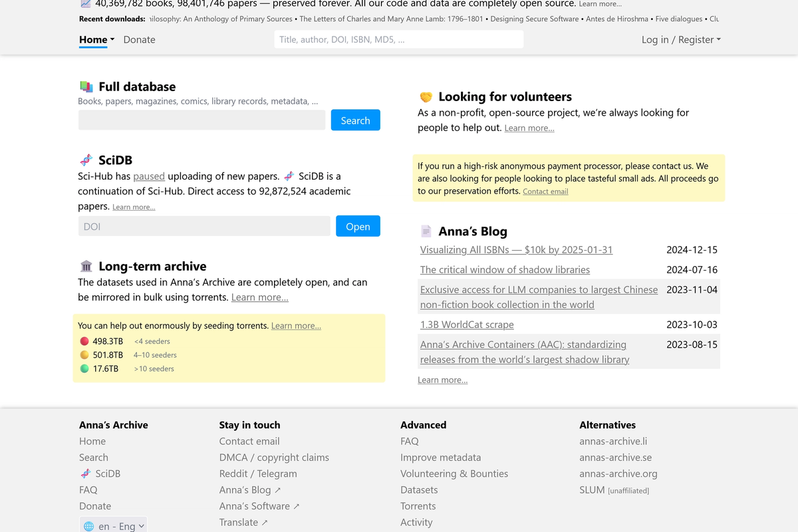Open the 1.3B WorldCat scrape post
This screenshot has width=798, height=532.
pos(467,325)
